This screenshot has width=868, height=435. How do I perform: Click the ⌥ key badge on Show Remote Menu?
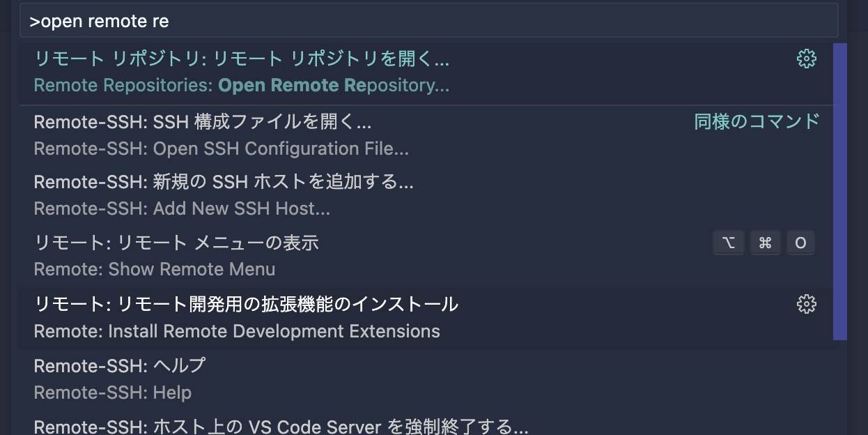[x=728, y=242]
